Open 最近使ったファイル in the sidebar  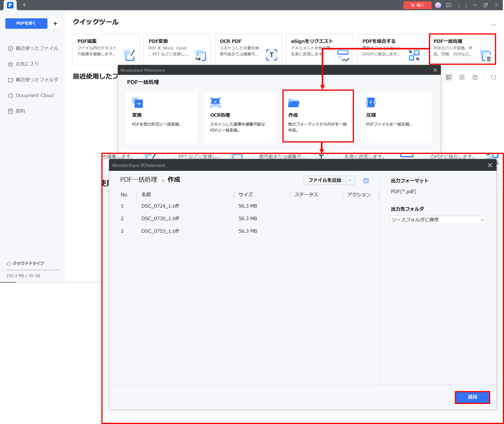(33, 48)
